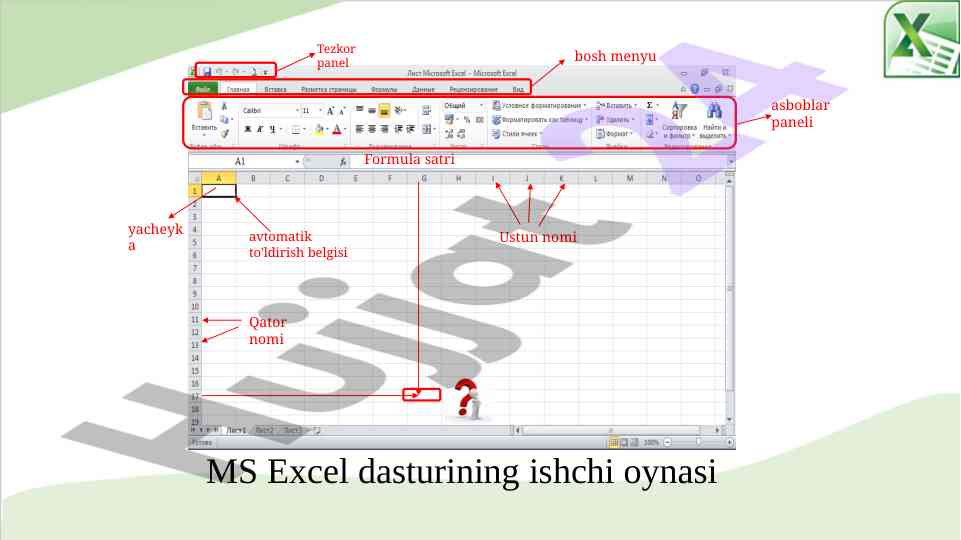Select cell A1 in the grid

219,191
